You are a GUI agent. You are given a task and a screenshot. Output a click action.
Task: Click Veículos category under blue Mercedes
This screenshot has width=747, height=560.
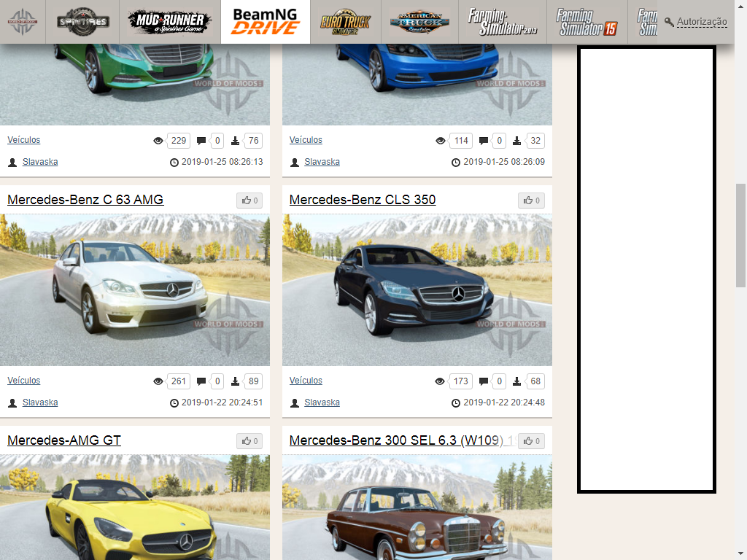point(306,140)
